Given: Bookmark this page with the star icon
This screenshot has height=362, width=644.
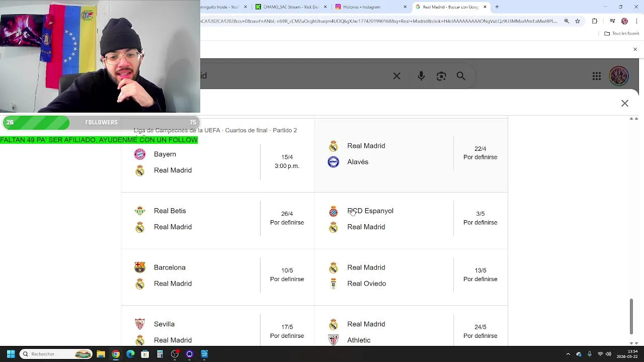Looking at the screenshot, I should click(578, 21).
